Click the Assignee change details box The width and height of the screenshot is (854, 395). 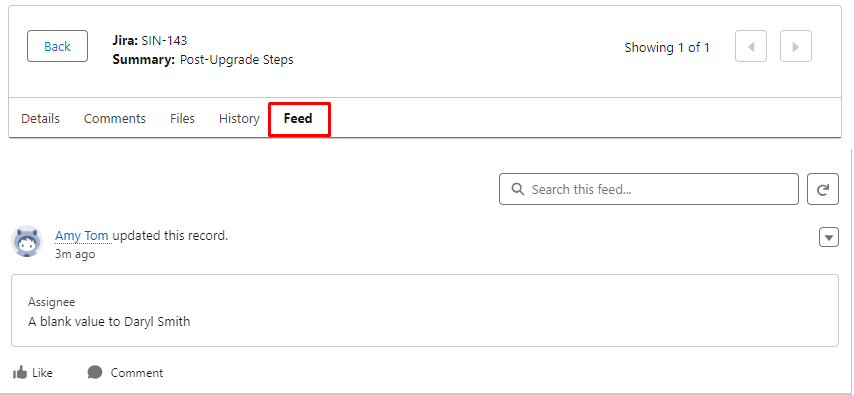coord(425,311)
